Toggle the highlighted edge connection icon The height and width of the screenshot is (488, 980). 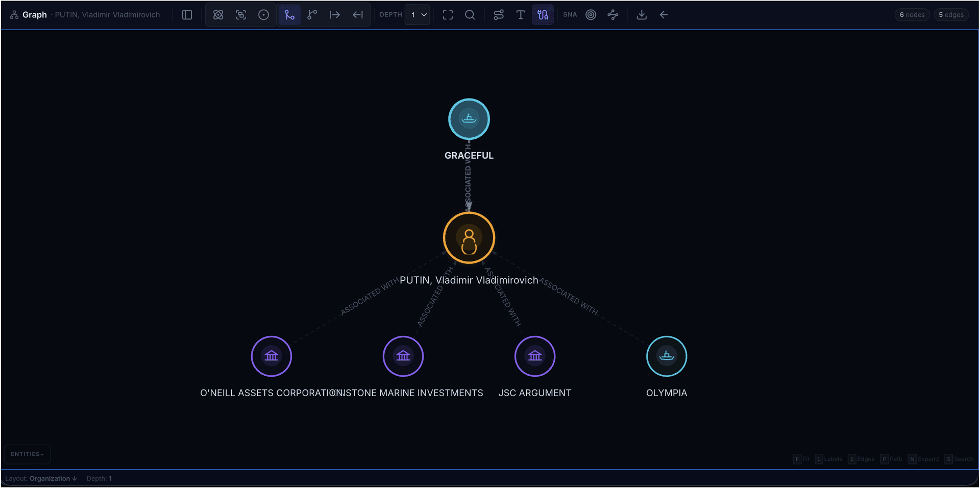[x=543, y=15]
